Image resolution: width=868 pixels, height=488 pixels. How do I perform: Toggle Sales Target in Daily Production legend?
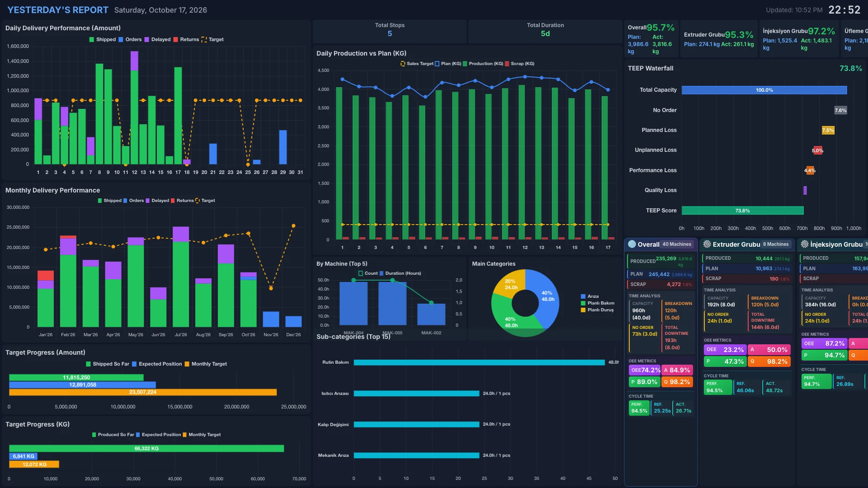417,64
